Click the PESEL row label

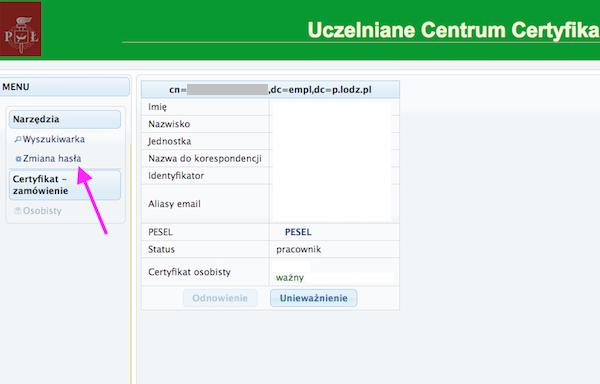pyautogui.click(x=160, y=232)
